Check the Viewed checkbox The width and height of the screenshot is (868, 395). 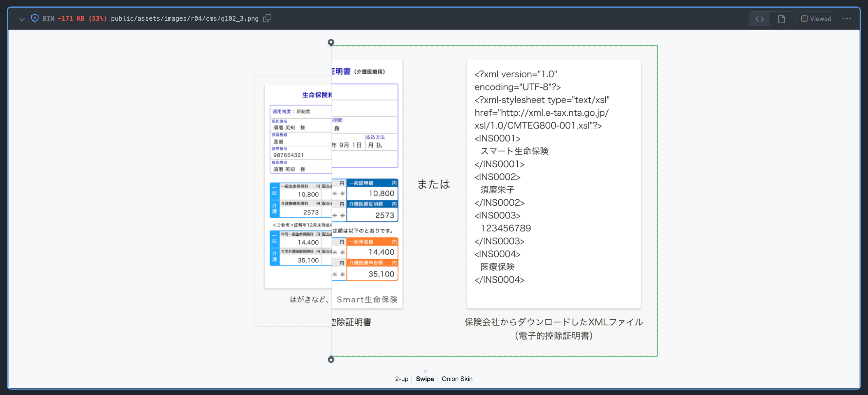point(805,19)
